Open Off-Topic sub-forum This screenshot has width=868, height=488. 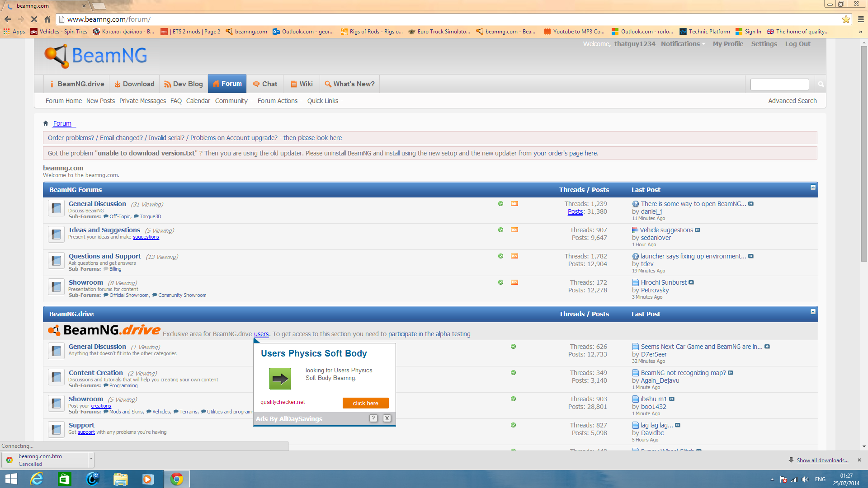pyautogui.click(x=120, y=216)
